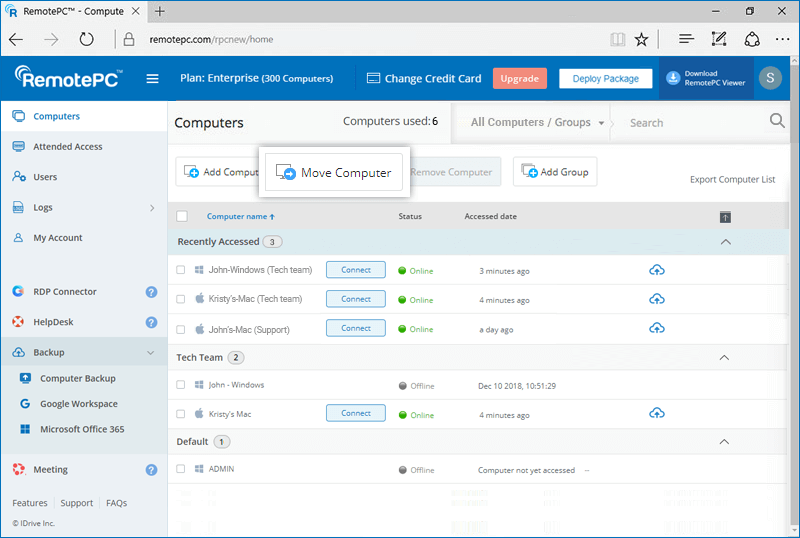
Task: Click the scroll-to-top icon in table header
Action: pyautogui.click(x=725, y=217)
